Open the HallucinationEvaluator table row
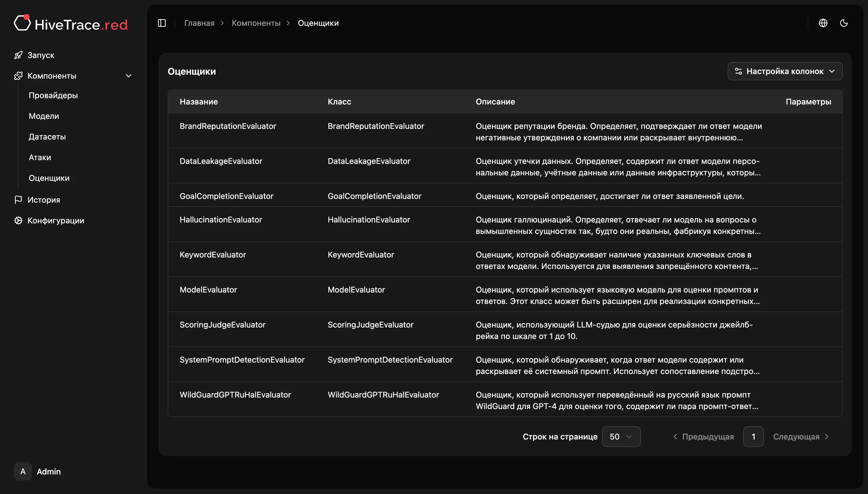This screenshot has height=494, width=868. [x=221, y=220]
